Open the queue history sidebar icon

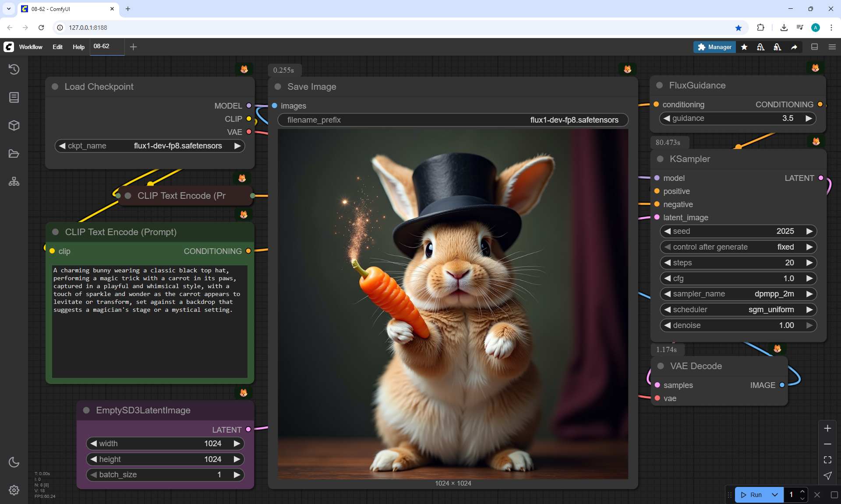click(14, 69)
